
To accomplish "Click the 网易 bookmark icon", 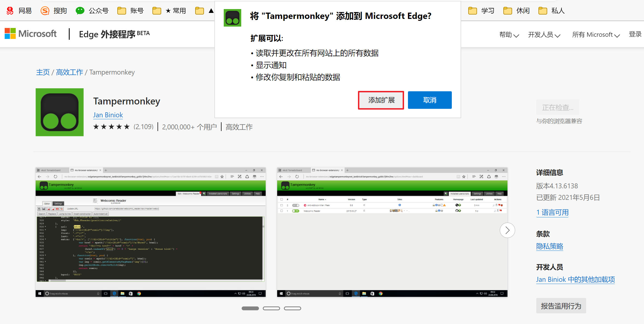I will click(x=10, y=11).
